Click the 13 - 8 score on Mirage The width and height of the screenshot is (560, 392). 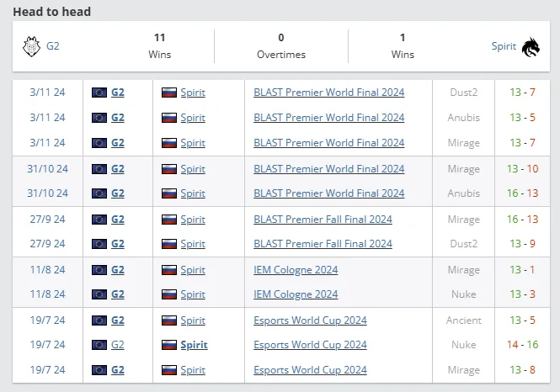click(x=522, y=370)
